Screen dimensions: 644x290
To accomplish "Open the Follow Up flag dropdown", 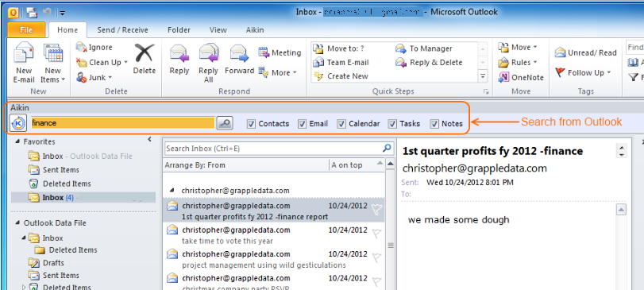I will coord(583,73).
